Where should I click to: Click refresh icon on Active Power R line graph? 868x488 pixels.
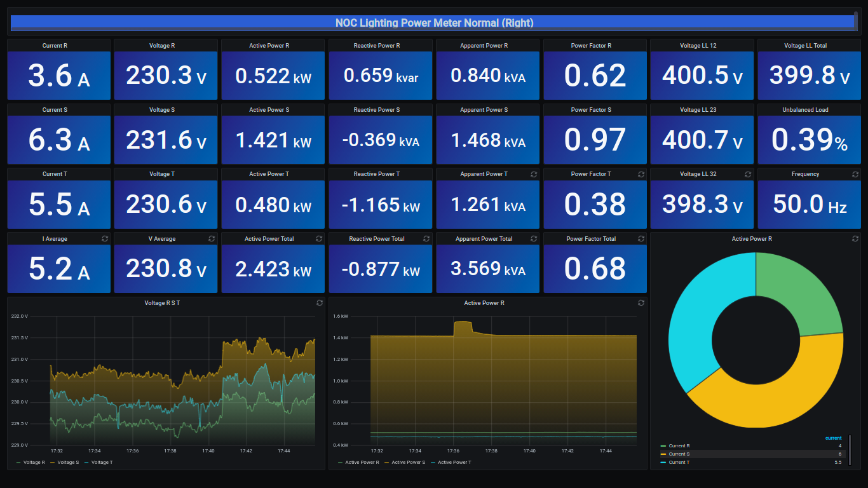tap(641, 303)
